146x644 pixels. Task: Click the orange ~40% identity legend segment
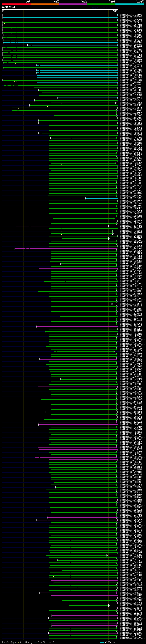(x=45, y=4)
